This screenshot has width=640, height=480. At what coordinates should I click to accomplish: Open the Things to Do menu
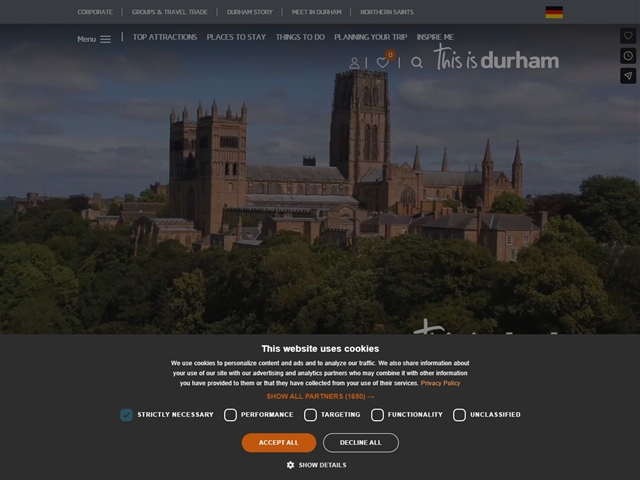coord(300,37)
